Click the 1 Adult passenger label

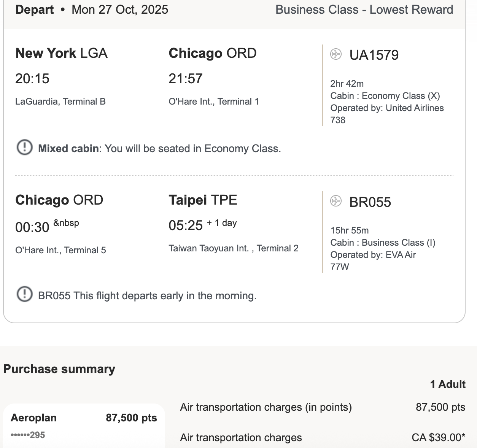point(448,384)
